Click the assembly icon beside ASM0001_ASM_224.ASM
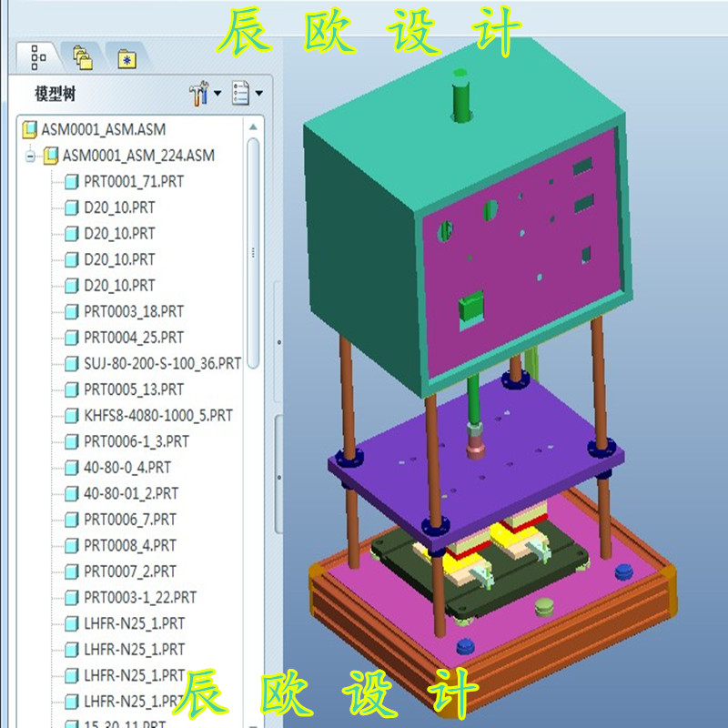This screenshot has height=728, width=728. point(50,155)
